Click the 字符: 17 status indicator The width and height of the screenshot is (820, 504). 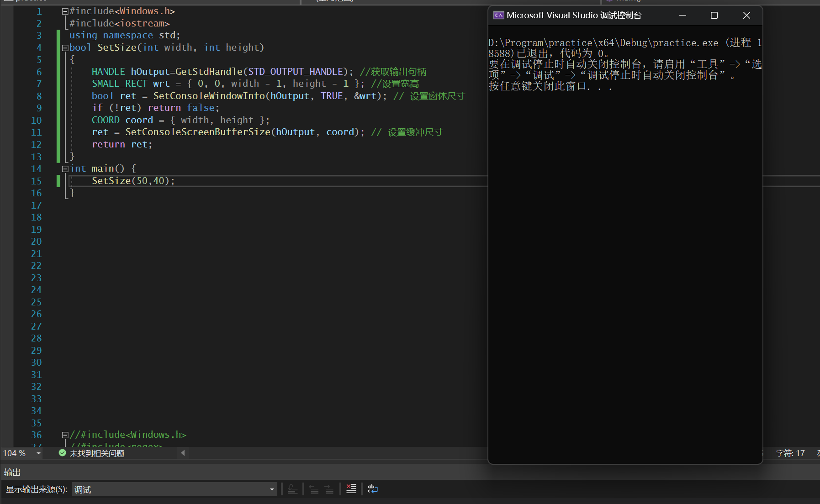790,453
